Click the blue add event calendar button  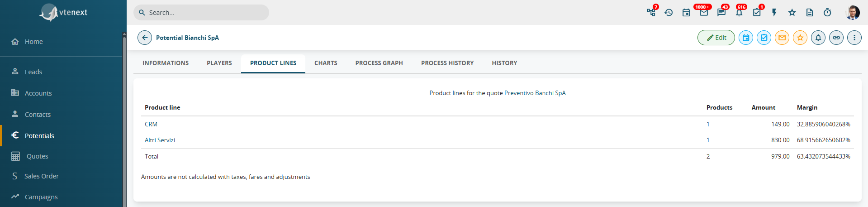pyautogui.click(x=746, y=38)
